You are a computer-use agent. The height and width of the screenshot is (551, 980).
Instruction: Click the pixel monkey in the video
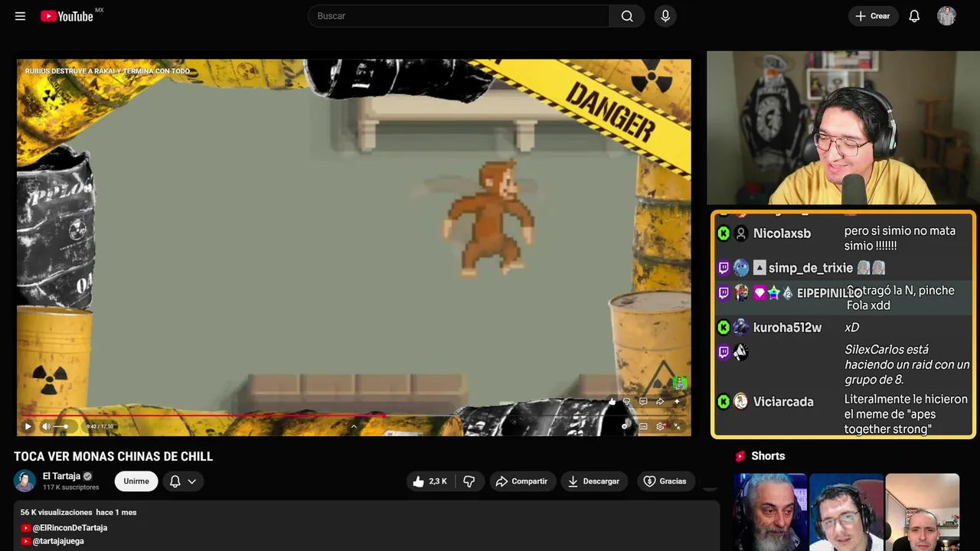point(488,220)
